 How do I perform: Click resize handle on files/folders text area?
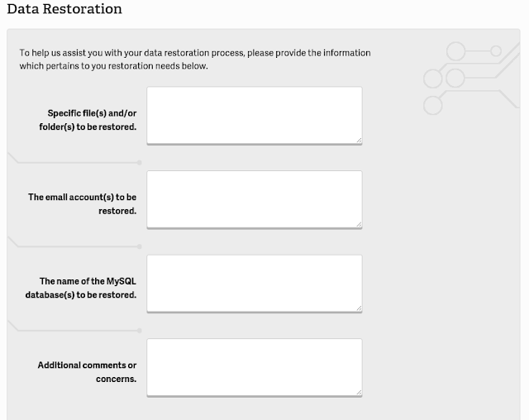point(359,141)
